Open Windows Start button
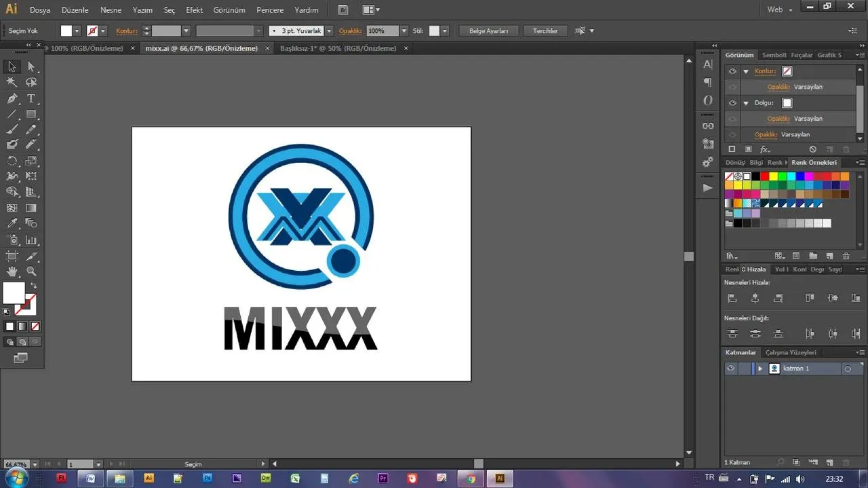Image resolution: width=868 pixels, height=488 pixels. (x=16, y=478)
